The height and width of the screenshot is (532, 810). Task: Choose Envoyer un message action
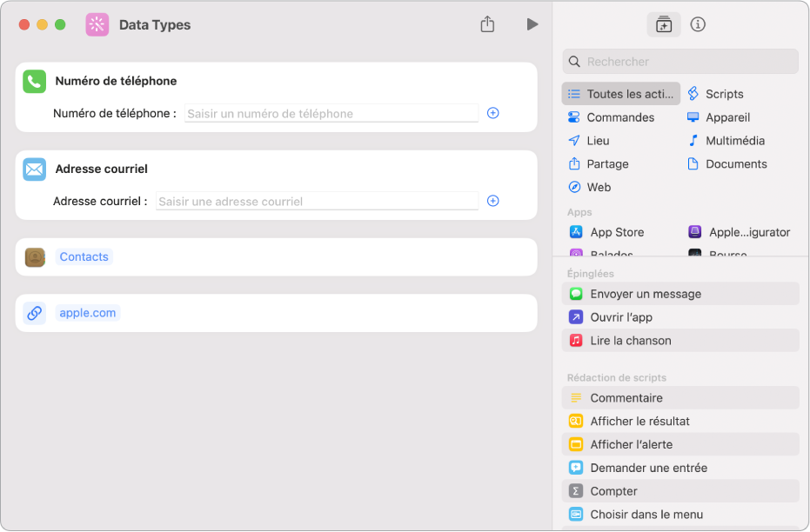tap(680, 294)
